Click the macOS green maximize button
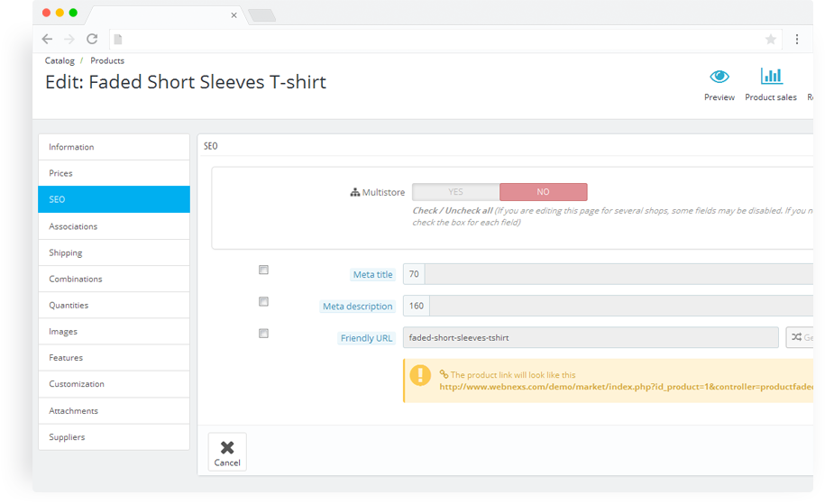The width and height of the screenshot is (825, 504). [x=73, y=13]
